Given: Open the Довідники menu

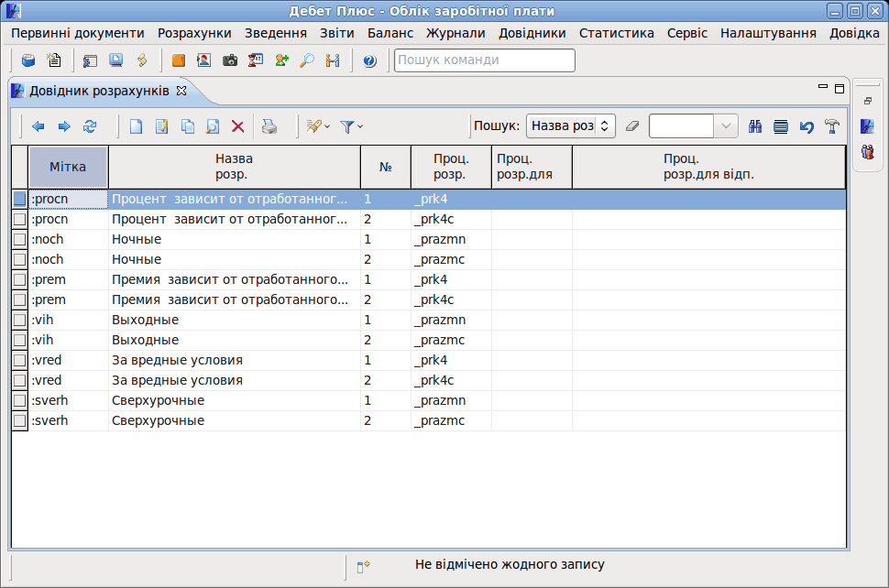Looking at the screenshot, I should point(532,33).
